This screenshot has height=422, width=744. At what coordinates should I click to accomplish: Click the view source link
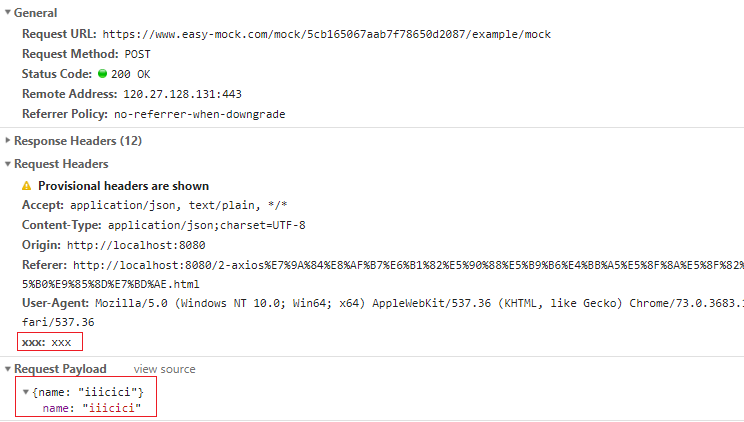tap(164, 369)
